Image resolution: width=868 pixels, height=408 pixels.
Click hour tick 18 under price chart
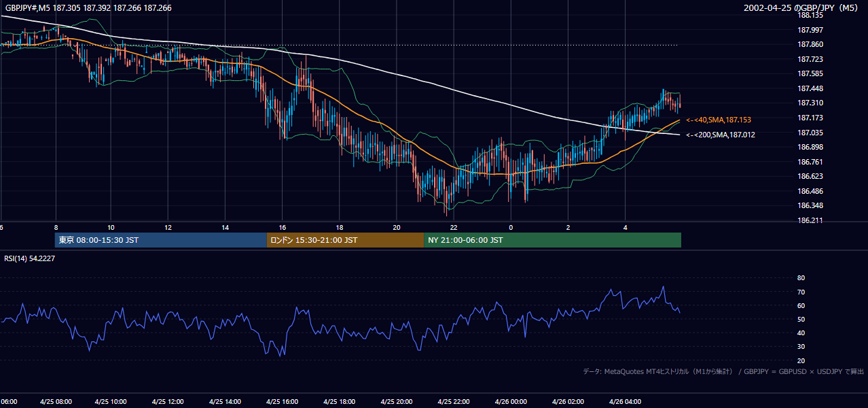click(339, 228)
